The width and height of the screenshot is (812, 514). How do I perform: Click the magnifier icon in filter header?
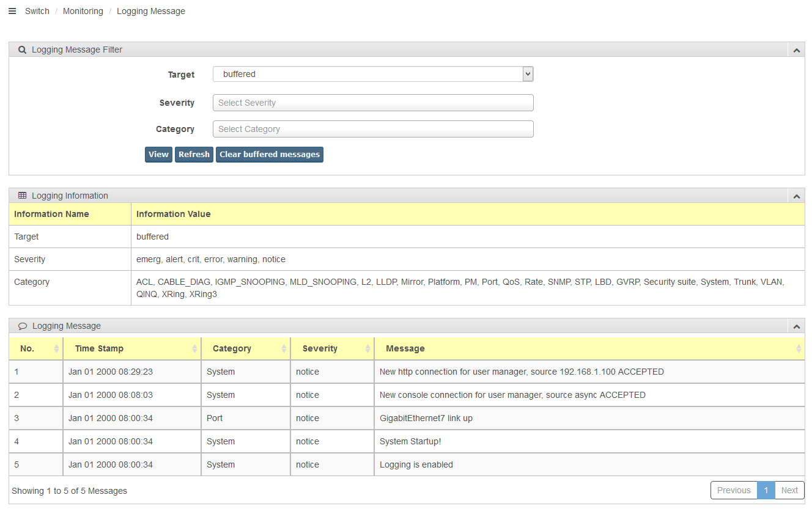click(23, 50)
